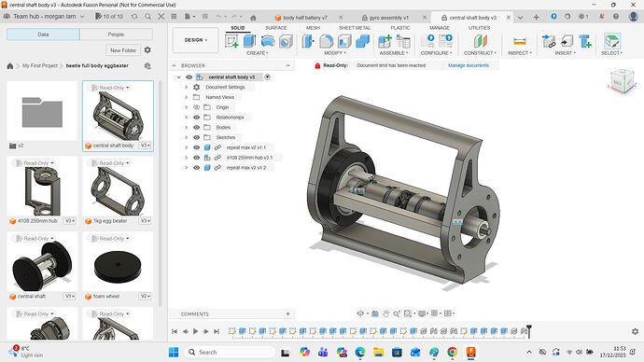
Task: Switch to the UTILITIES tab
Action: pyautogui.click(x=480, y=28)
